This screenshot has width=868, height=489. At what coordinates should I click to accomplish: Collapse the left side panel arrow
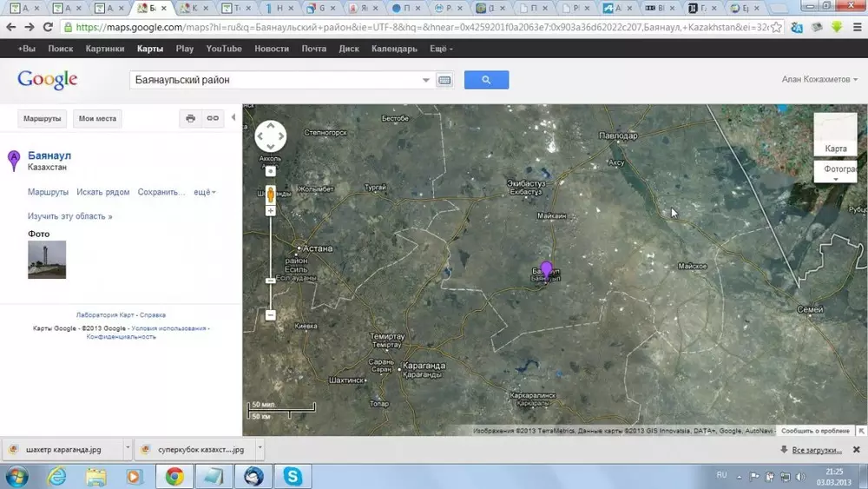point(233,118)
